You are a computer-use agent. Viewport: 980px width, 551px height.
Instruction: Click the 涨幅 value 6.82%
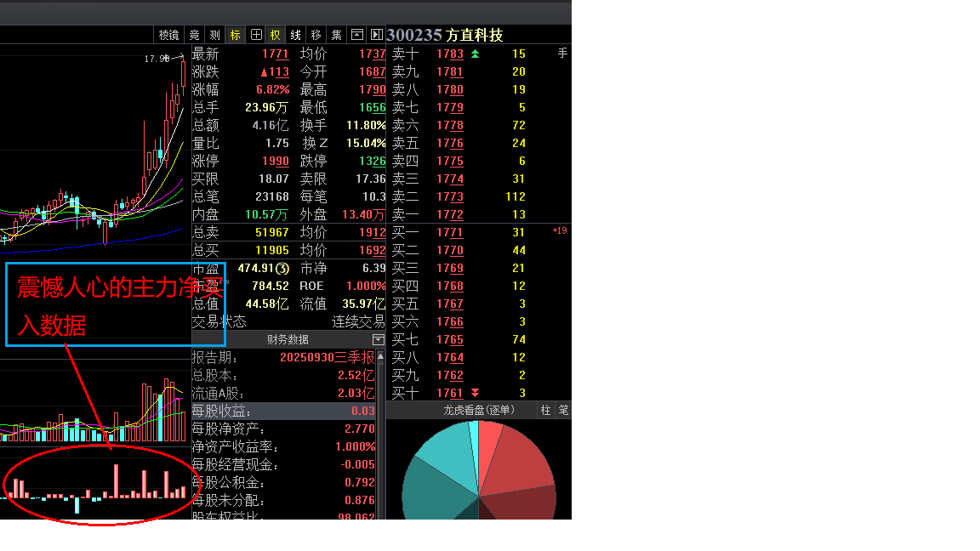[273, 89]
